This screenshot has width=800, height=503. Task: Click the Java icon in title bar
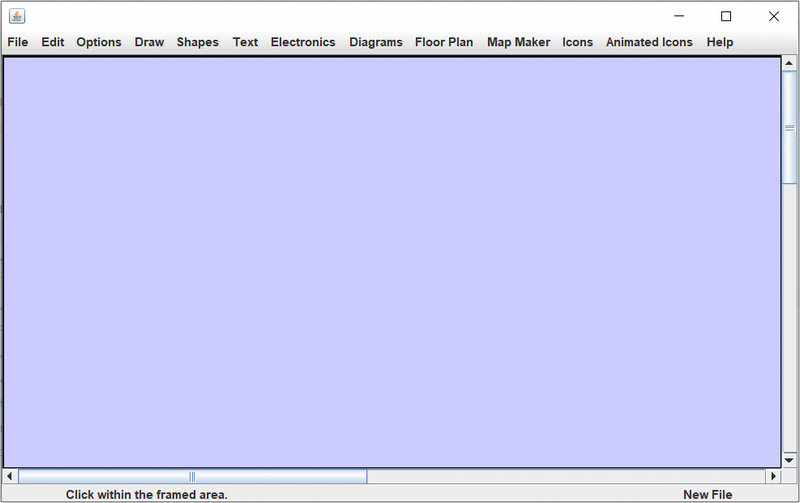point(17,16)
